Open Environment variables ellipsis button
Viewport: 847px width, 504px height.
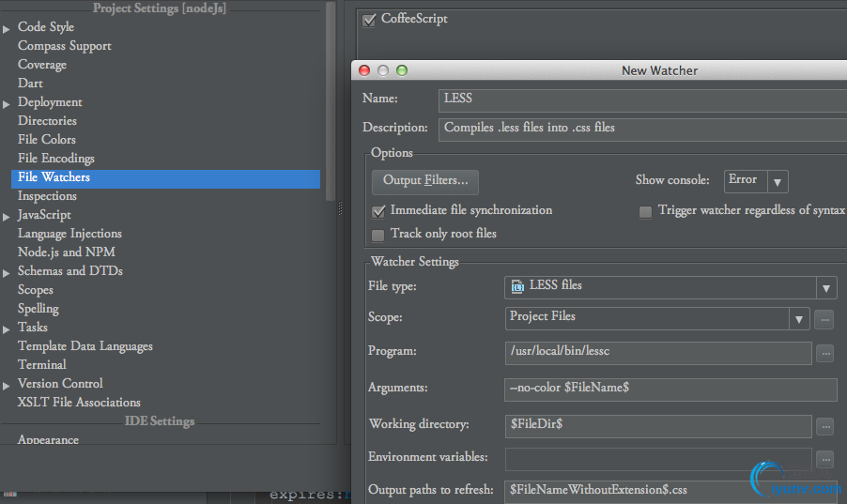pos(824,459)
